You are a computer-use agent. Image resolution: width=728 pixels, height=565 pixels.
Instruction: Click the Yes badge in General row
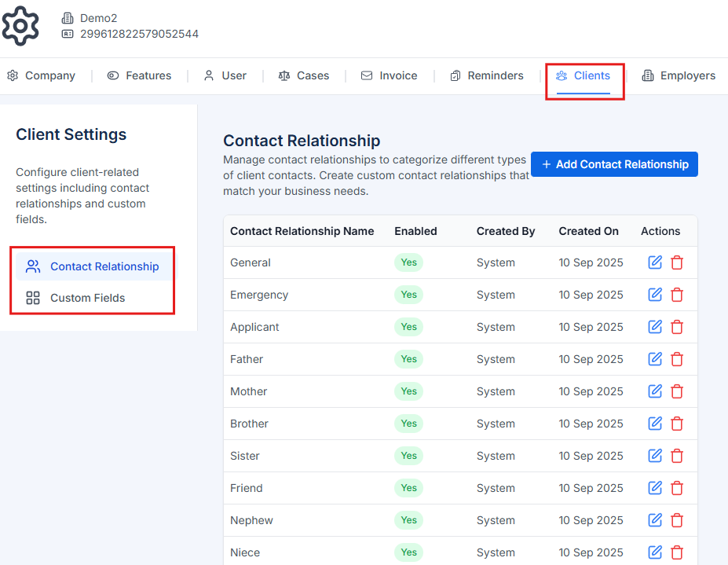coord(408,262)
